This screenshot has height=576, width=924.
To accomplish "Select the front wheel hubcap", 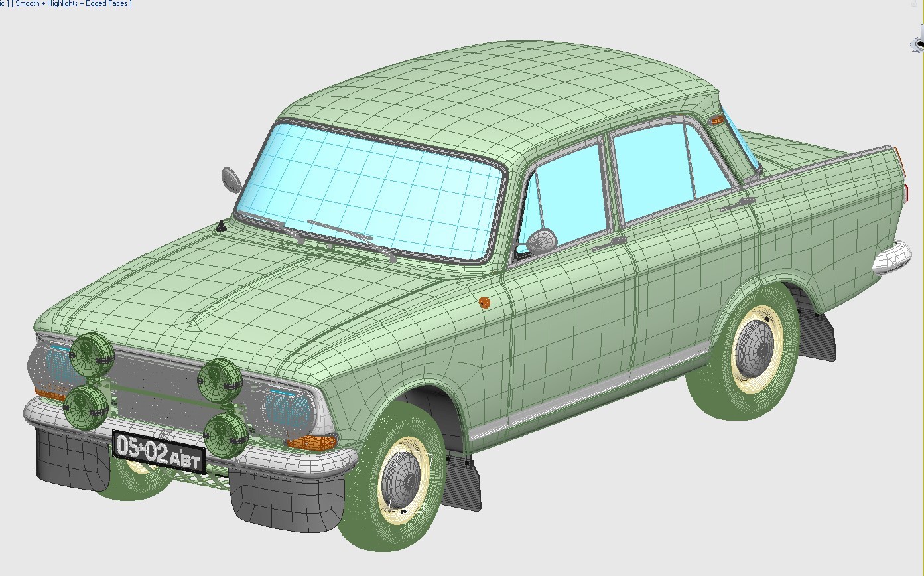I will point(402,479).
